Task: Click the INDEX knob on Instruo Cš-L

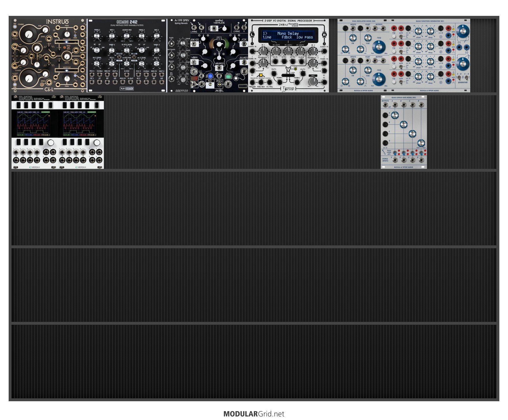Action: click(37, 48)
